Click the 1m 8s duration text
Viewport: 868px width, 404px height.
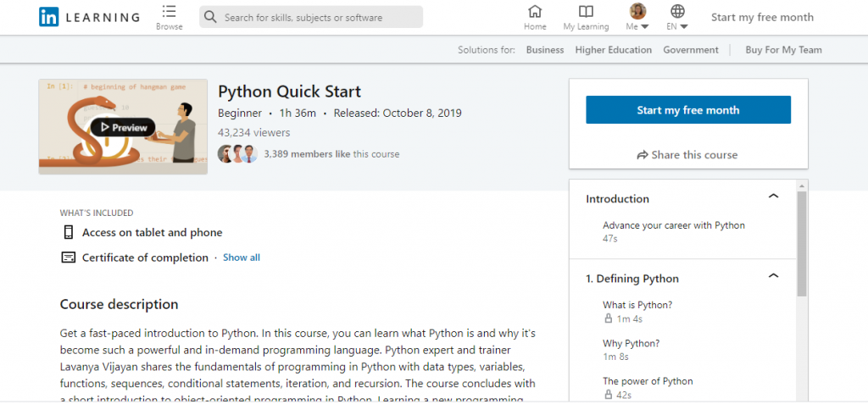615,357
